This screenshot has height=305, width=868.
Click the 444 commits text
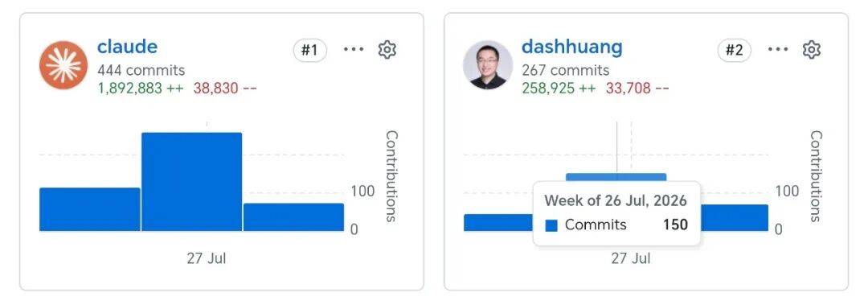pyautogui.click(x=141, y=71)
